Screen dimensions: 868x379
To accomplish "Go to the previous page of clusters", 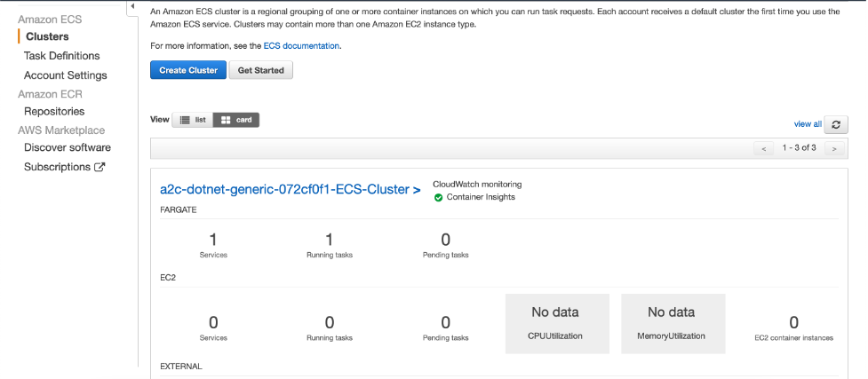I will (764, 148).
